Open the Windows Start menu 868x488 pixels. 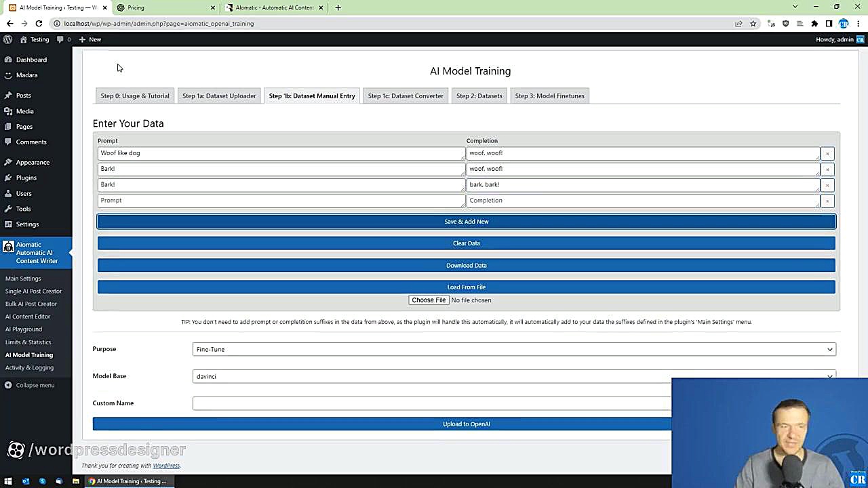point(8,481)
